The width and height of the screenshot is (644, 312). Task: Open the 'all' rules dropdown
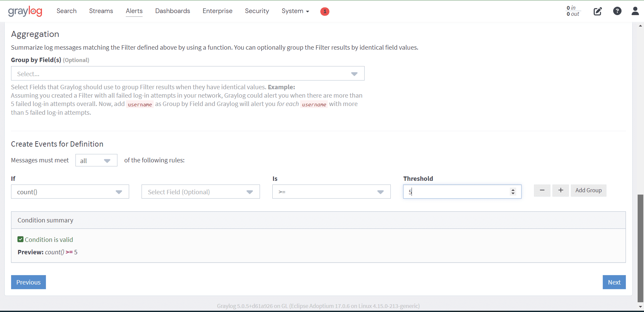pos(96,160)
